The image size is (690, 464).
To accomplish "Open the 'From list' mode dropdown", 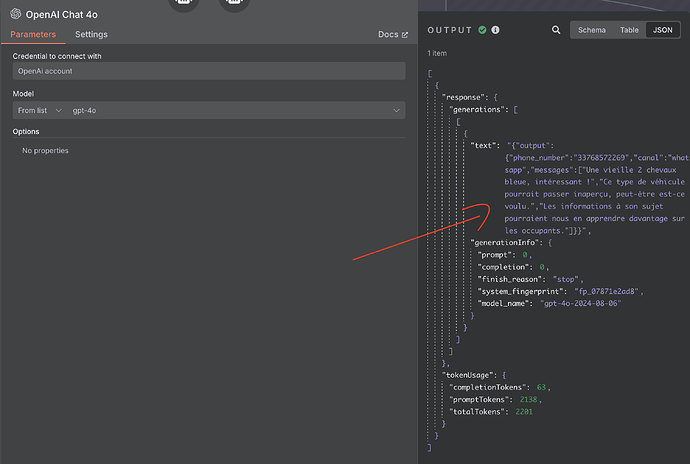I will click(40, 110).
